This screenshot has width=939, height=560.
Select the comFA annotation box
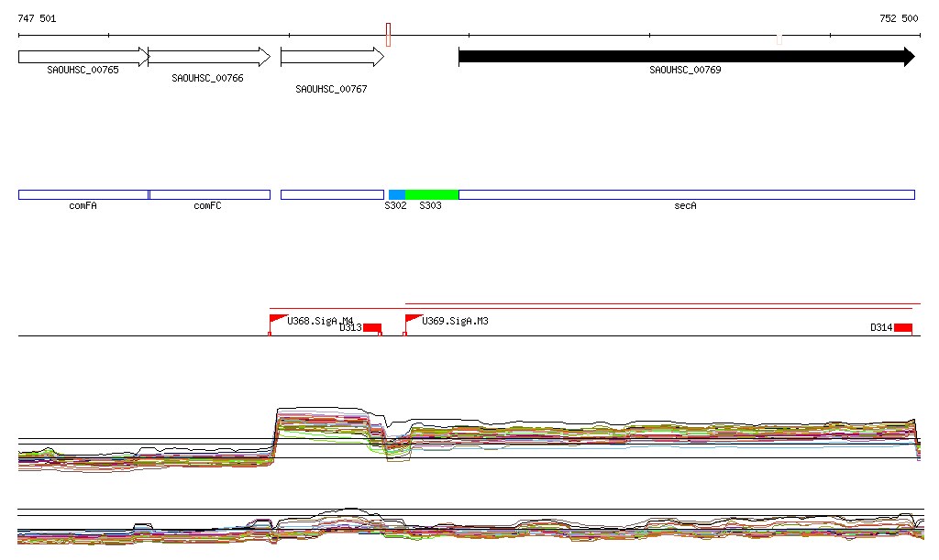(x=83, y=194)
